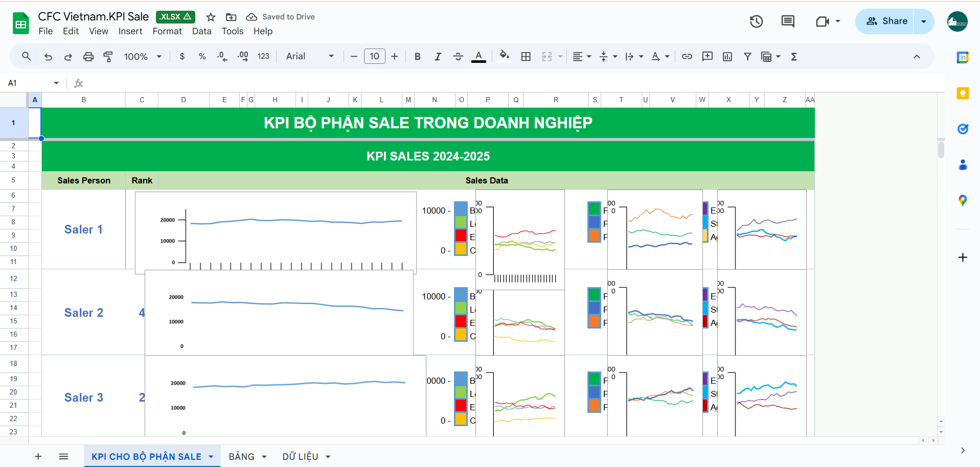
Task: Open horizontal align dropdown
Action: 582,56
